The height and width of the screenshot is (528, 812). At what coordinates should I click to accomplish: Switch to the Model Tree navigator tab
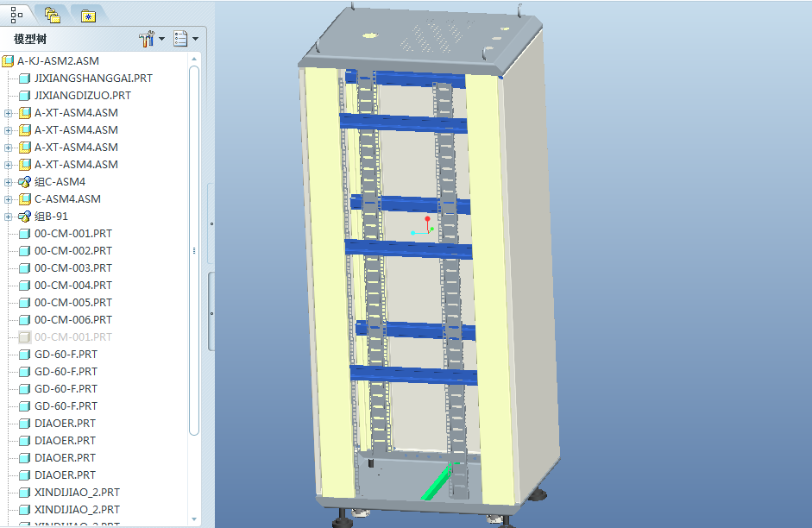tap(16, 15)
